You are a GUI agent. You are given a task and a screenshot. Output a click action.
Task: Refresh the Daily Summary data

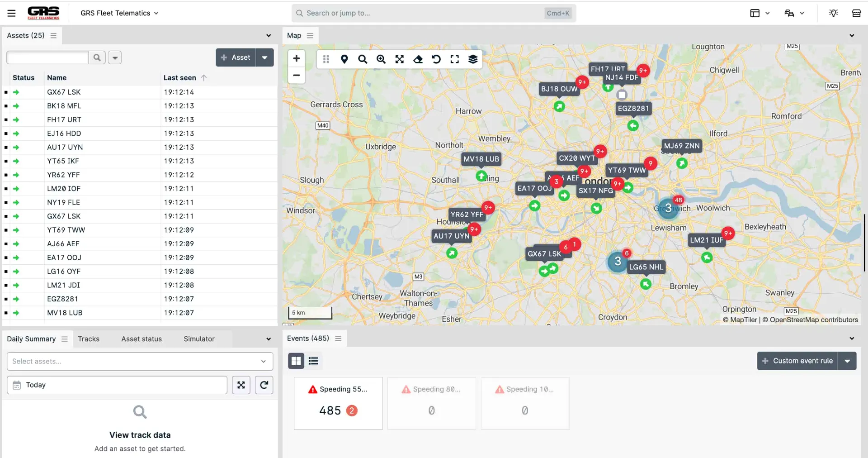(x=264, y=385)
